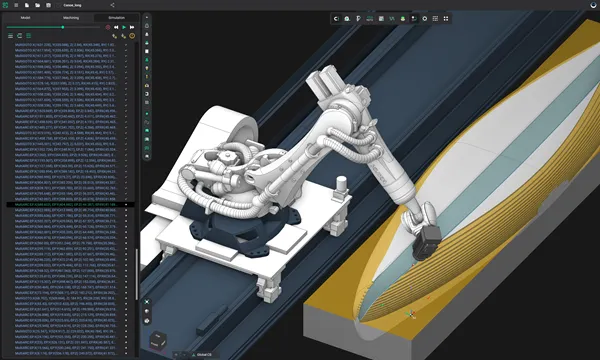Click the share project icon
This screenshot has width=600, height=360.
(112, 5)
